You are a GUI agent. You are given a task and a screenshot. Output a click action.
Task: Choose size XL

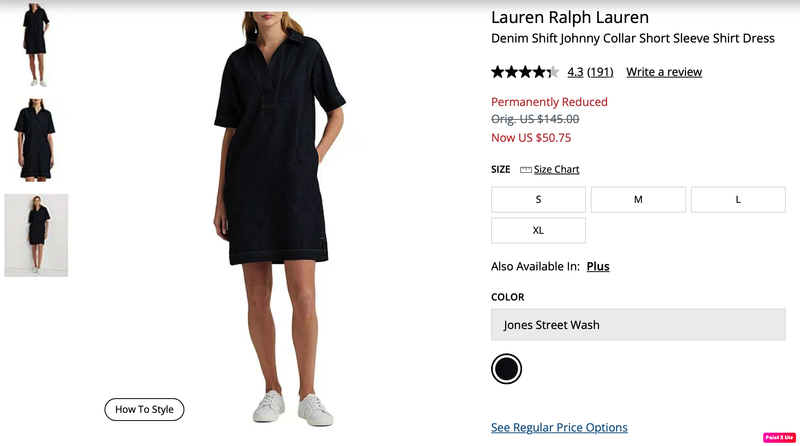click(x=538, y=231)
